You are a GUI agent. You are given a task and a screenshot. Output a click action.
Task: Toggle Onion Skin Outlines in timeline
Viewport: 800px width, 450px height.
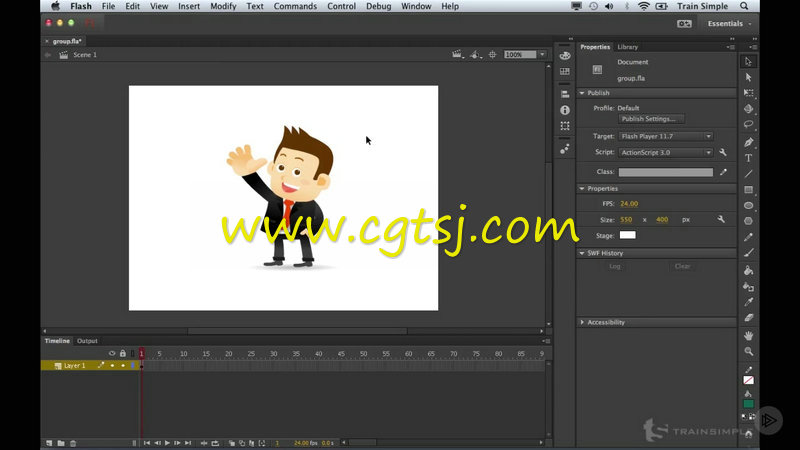242,443
